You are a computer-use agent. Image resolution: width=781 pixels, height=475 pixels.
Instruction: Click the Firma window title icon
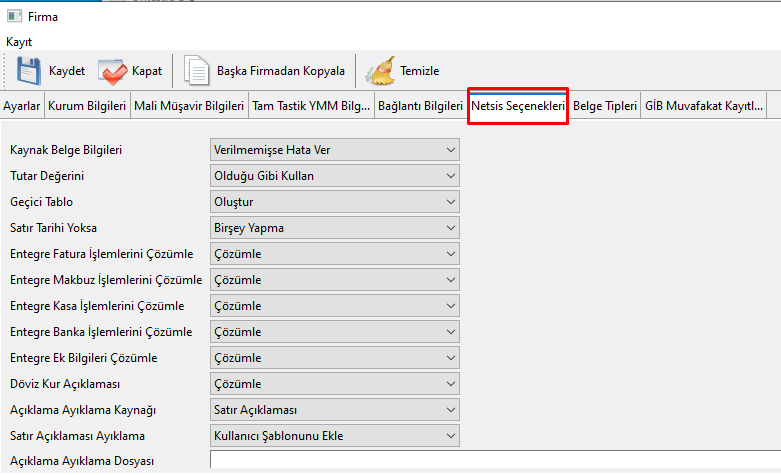(14, 16)
